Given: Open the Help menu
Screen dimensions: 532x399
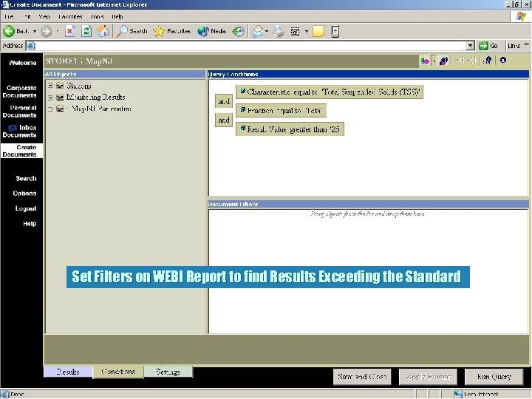Looking at the screenshot, I should coord(117,16).
